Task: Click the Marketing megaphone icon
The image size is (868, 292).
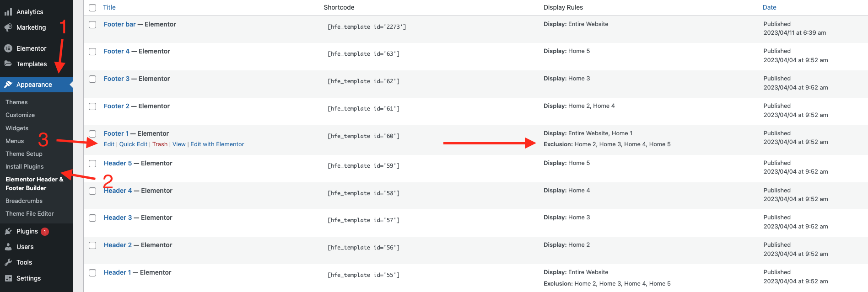Action: pyautogui.click(x=8, y=27)
